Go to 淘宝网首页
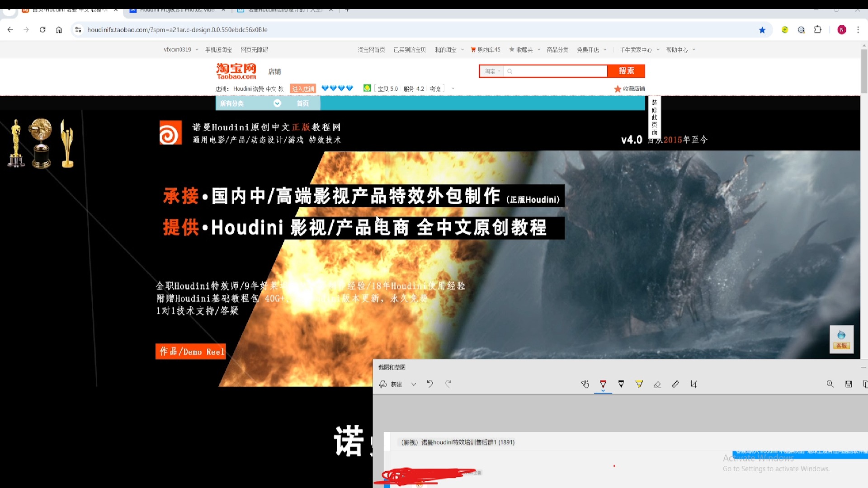Image resolution: width=868 pixels, height=488 pixels. click(x=371, y=50)
